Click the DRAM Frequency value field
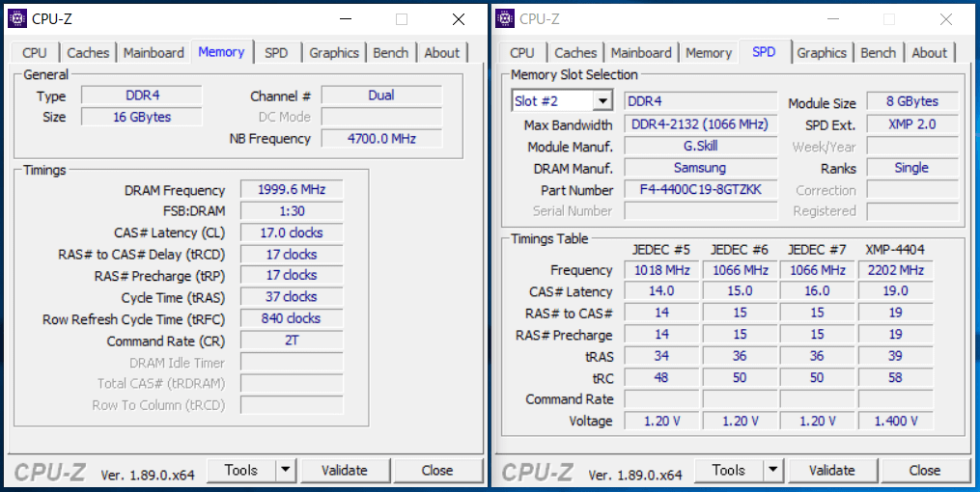 (291, 190)
